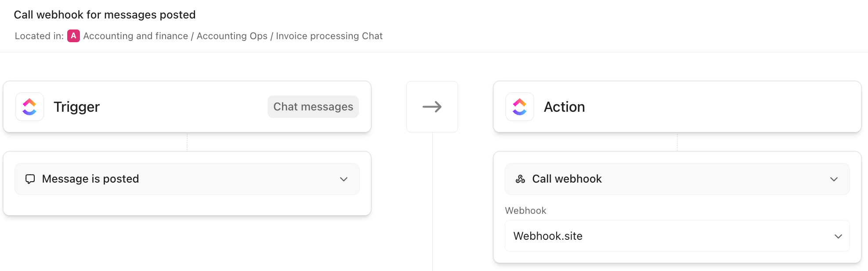Click the pink A workspace avatar
The width and height of the screenshot is (868, 271).
click(x=73, y=36)
